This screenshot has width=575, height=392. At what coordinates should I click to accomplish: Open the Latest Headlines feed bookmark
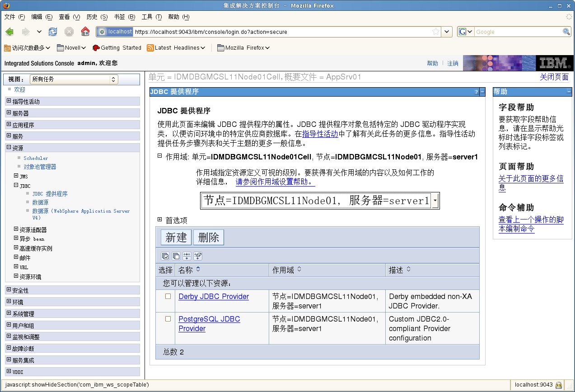pyautogui.click(x=176, y=47)
